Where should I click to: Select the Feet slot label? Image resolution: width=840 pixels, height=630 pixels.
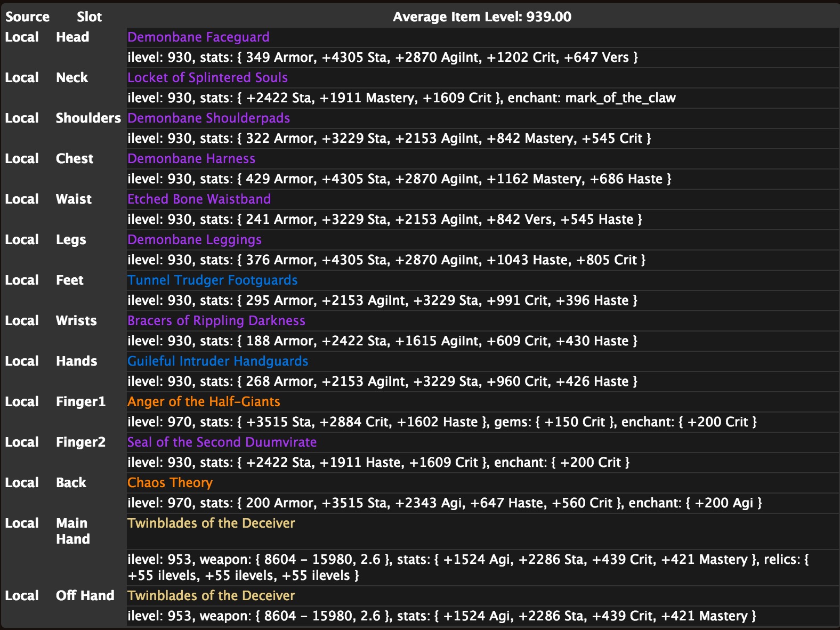(70, 280)
